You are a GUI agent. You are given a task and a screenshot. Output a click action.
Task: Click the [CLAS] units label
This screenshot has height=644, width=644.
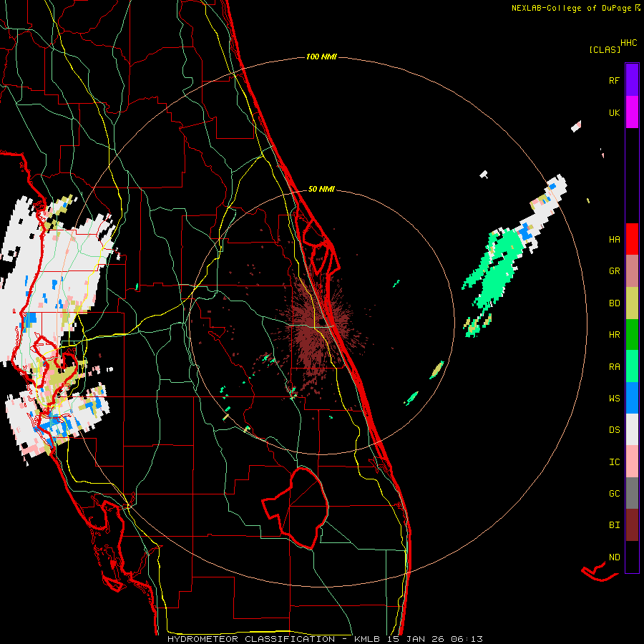(605, 49)
